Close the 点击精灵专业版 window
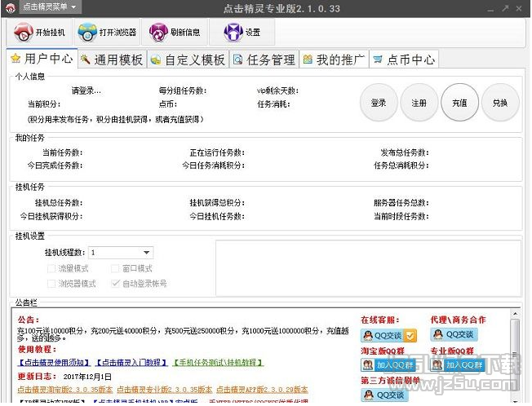Viewport: 532px width, 406px height. point(519,9)
